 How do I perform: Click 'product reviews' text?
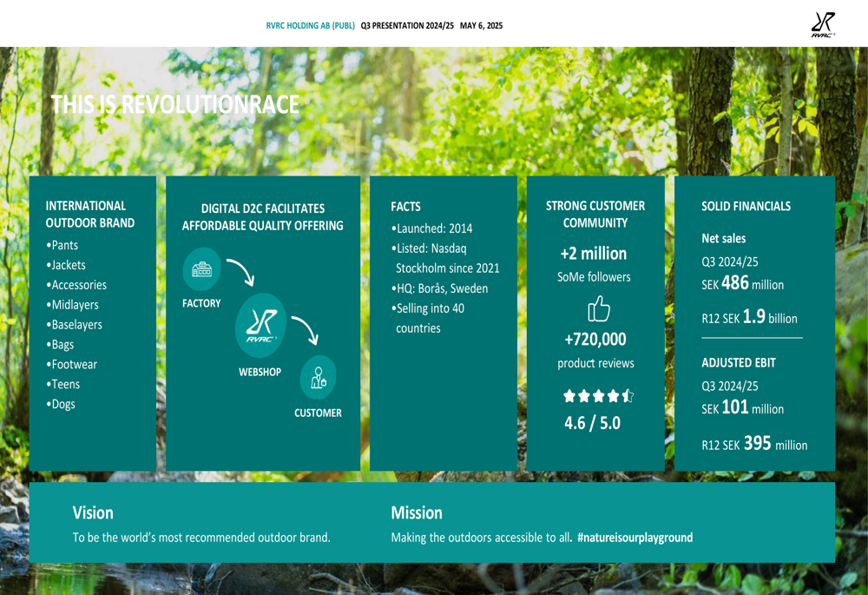coord(595,363)
